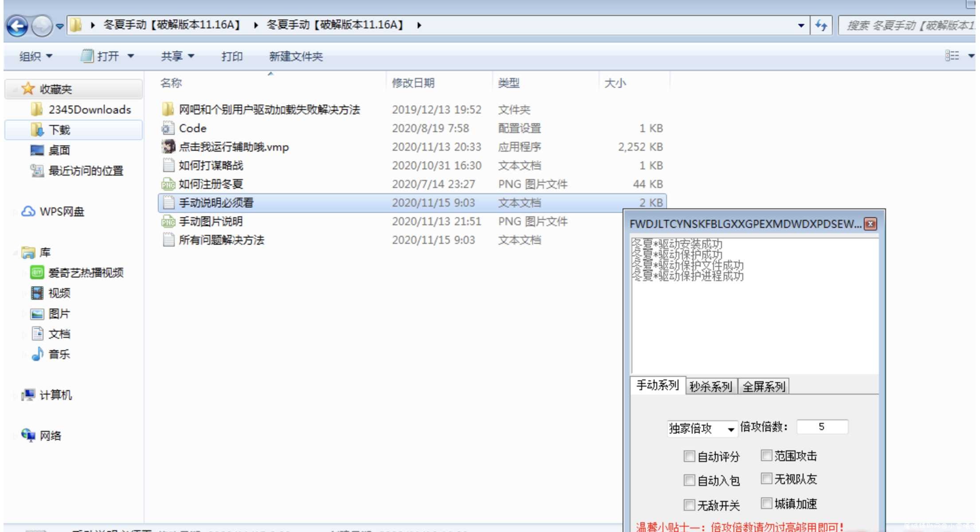Switch to 秒杀系列 tab
Screen dimensions: 980x532
pyautogui.click(x=711, y=387)
